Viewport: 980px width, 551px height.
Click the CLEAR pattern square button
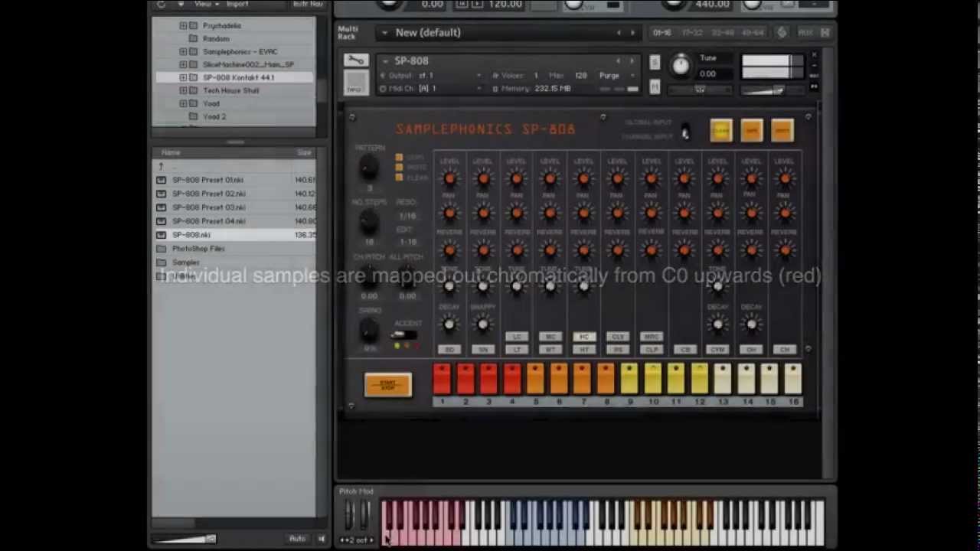pyautogui.click(x=399, y=178)
